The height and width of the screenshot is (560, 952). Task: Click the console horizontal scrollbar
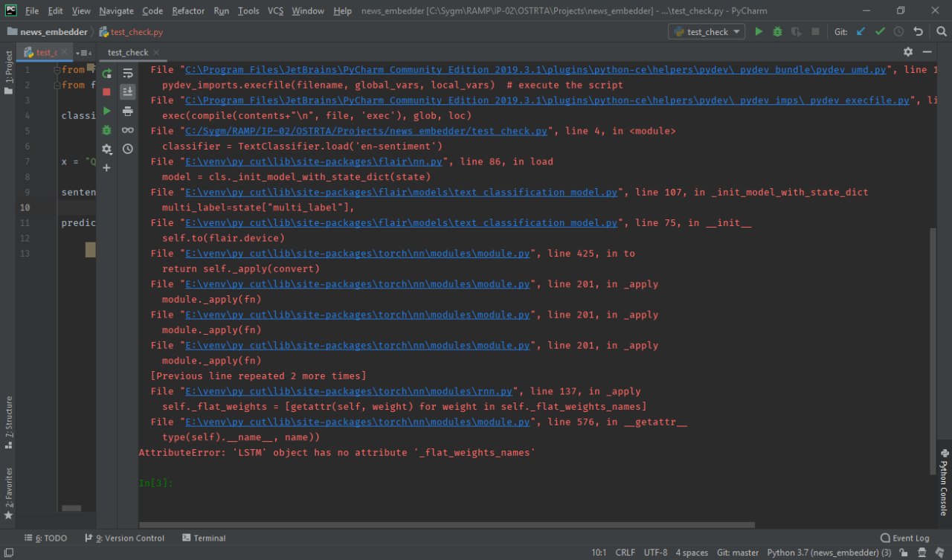(446, 525)
